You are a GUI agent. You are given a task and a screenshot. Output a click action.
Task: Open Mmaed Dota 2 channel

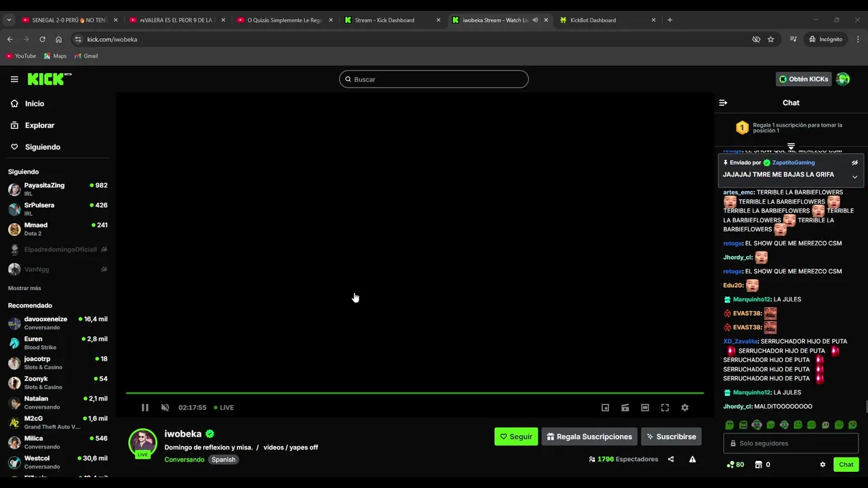coord(58,229)
